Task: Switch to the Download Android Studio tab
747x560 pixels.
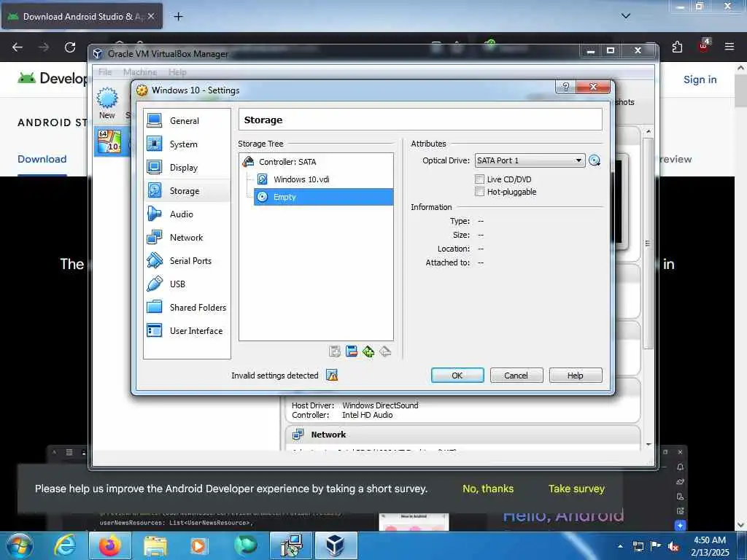Action: tap(82, 16)
